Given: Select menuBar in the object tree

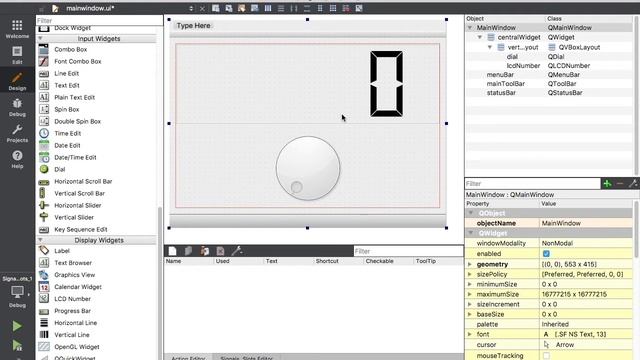Looking at the screenshot, I should (500, 75).
